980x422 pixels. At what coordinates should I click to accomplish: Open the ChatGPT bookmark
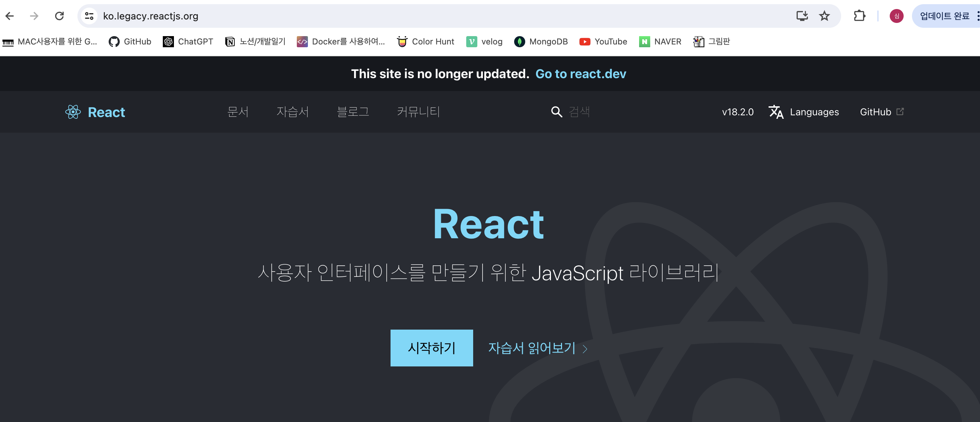click(187, 42)
